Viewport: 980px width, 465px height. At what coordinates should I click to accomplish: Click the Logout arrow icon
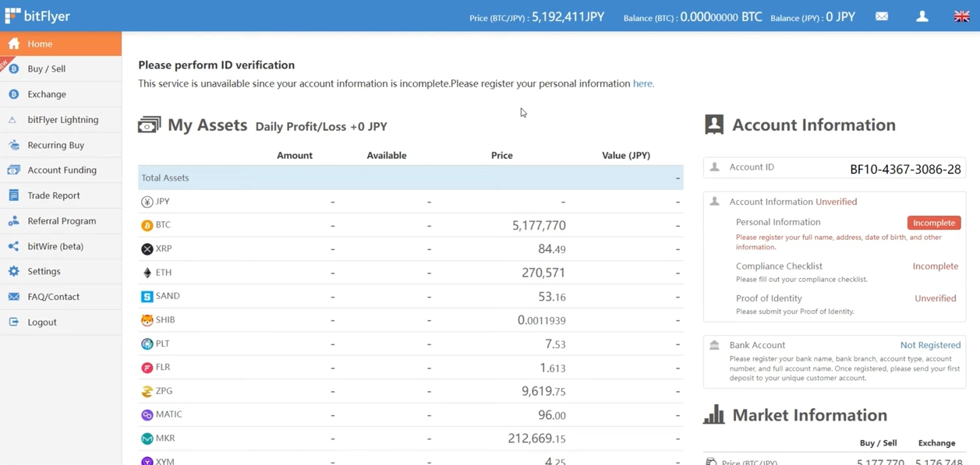tap(14, 322)
